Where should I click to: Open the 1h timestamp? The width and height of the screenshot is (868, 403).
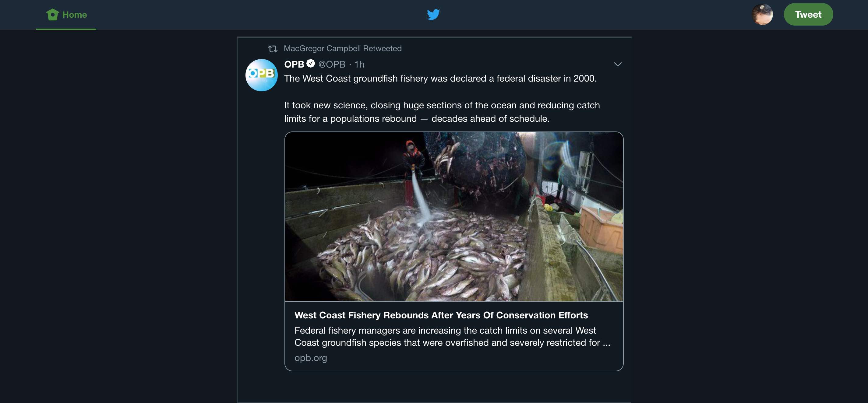pyautogui.click(x=359, y=64)
